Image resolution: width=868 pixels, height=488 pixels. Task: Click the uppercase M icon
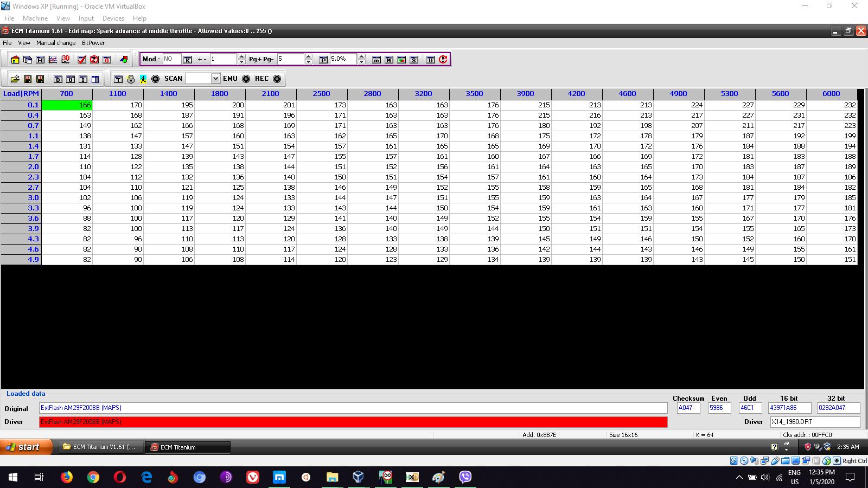(389, 60)
